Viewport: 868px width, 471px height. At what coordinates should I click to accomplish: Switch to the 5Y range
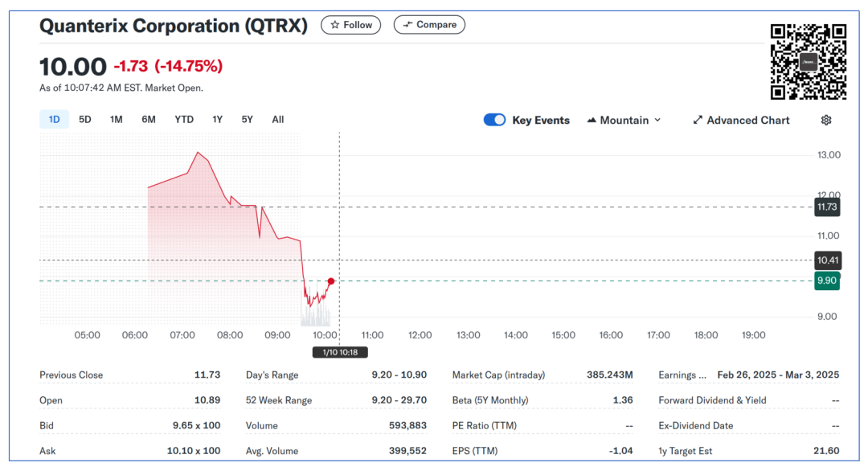point(247,120)
